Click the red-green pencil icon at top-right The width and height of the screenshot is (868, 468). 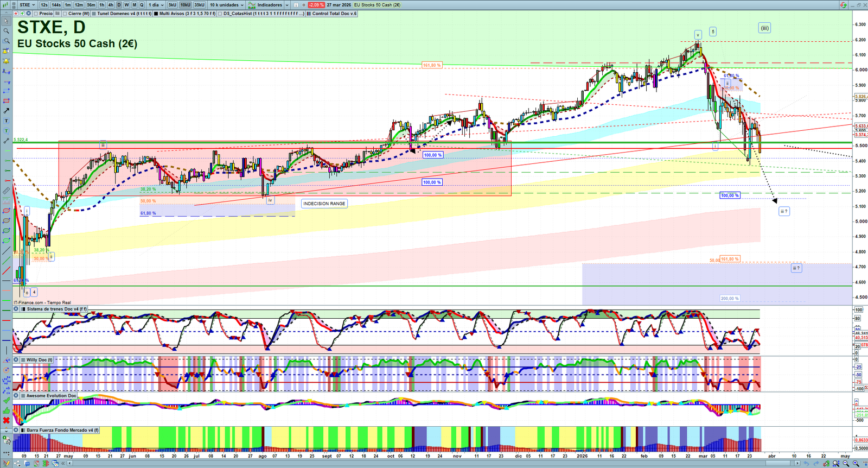click(x=843, y=5)
